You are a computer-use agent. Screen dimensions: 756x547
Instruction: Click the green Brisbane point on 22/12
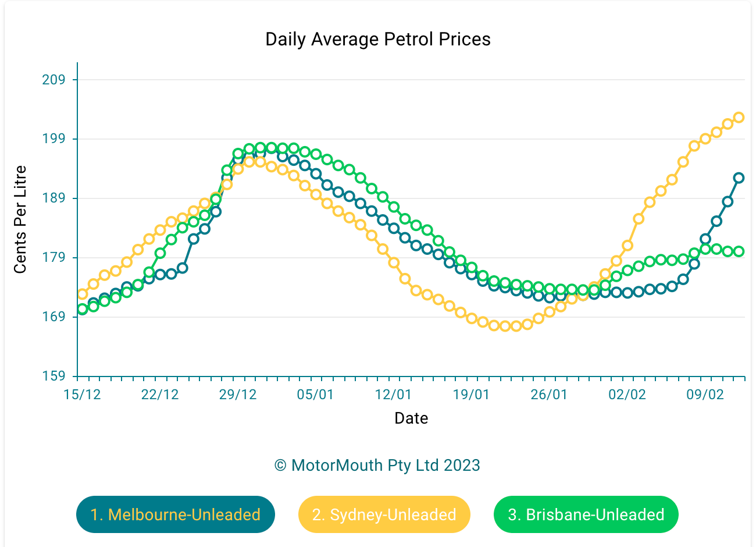click(x=160, y=253)
